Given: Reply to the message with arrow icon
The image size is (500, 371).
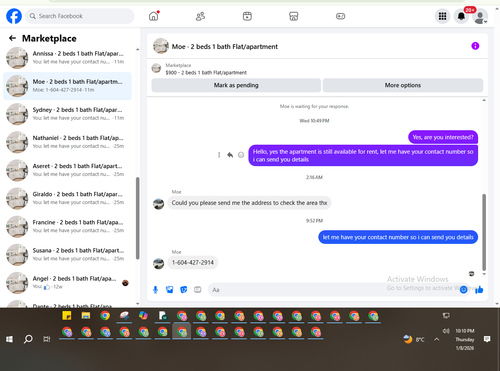Looking at the screenshot, I should click(x=230, y=155).
